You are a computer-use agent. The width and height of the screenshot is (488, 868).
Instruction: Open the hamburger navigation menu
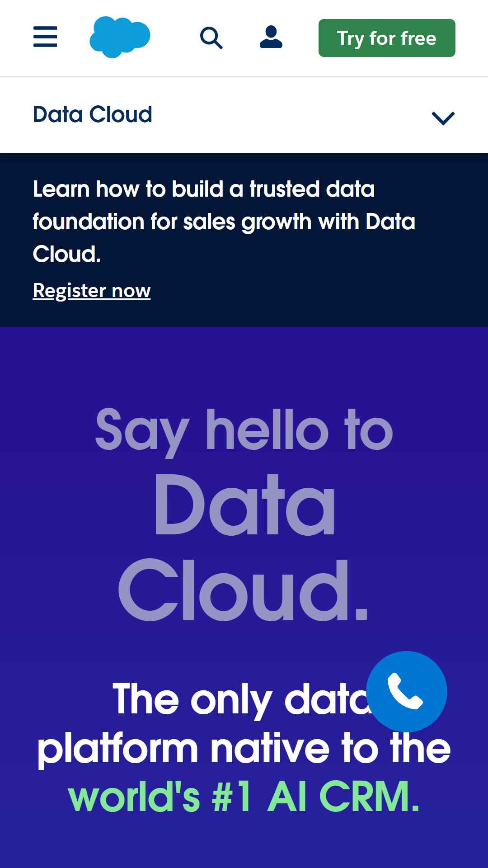(x=45, y=37)
